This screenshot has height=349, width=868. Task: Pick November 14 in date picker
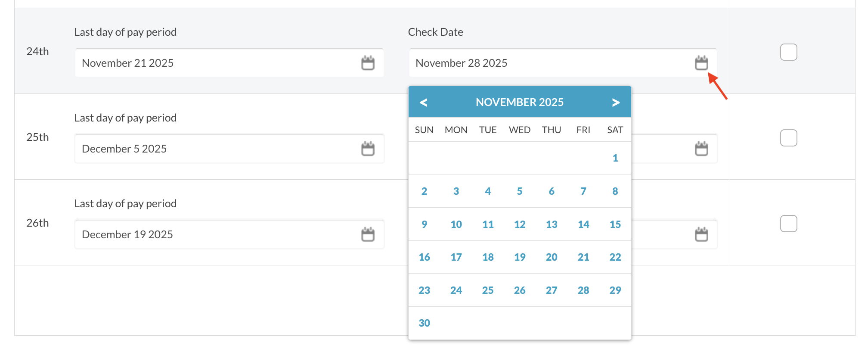pos(583,224)
